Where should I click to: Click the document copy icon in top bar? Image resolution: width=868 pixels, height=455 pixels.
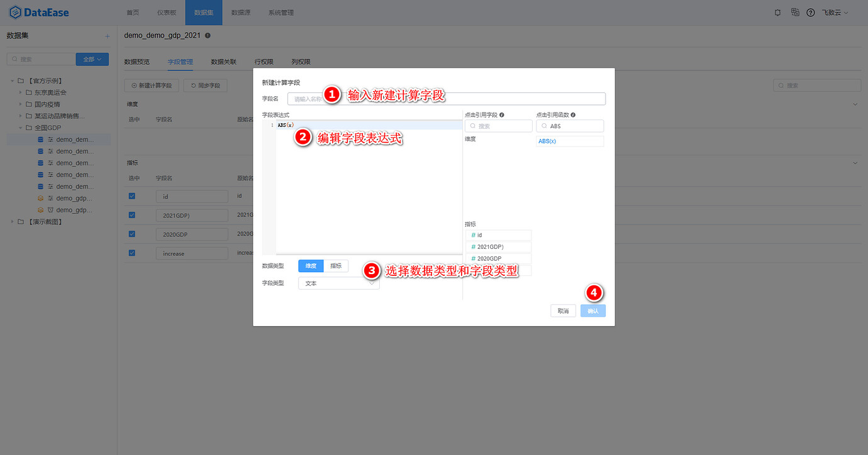pyautogui.click(x=794, y=12)
